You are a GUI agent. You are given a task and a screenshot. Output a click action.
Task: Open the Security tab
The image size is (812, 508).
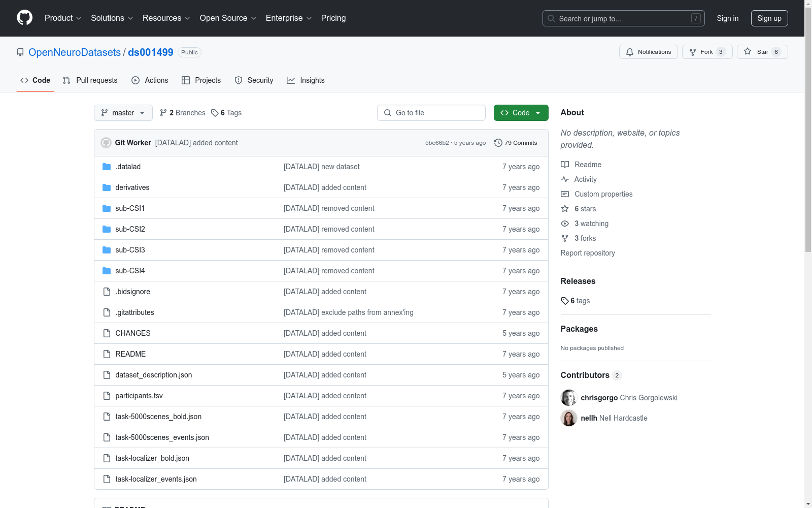[x=254, y=80]
